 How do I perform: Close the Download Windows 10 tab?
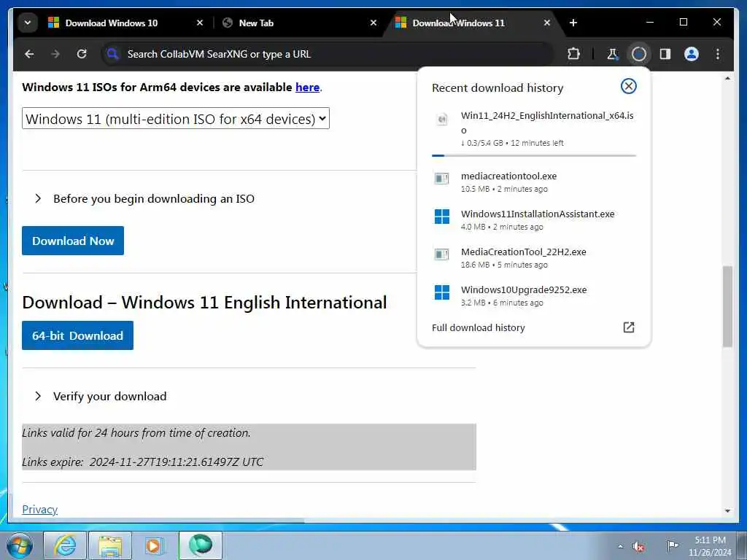(x=200, y=23)
